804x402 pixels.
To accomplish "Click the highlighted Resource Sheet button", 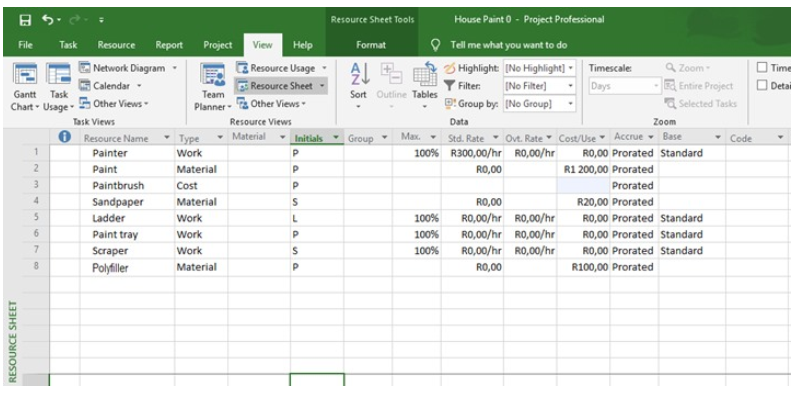I will point(281,86).
